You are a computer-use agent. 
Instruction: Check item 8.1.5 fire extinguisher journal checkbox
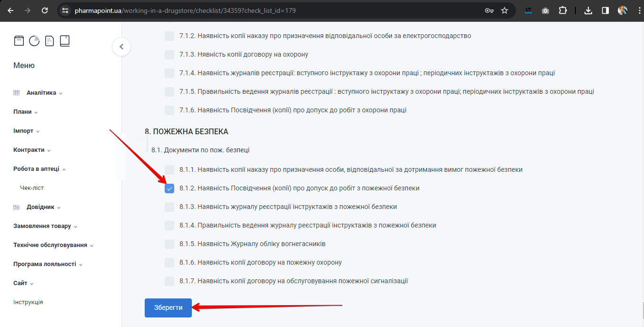click(169, 244)
